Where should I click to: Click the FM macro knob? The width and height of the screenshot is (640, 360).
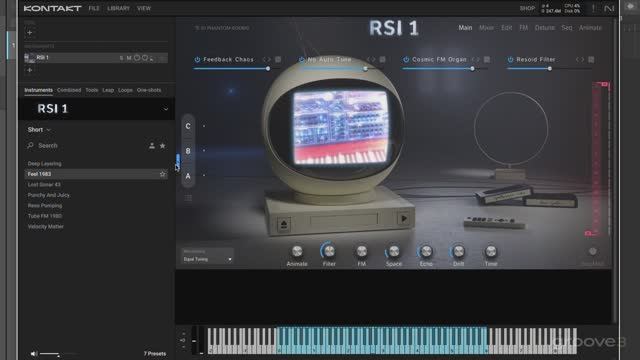(x=362, y=251)
